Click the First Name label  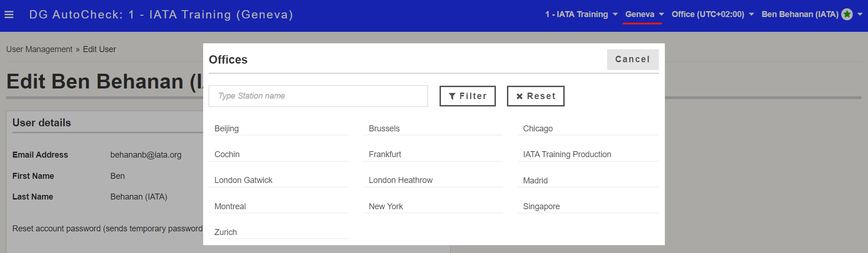pyautogui.click(x=33, y=176)
